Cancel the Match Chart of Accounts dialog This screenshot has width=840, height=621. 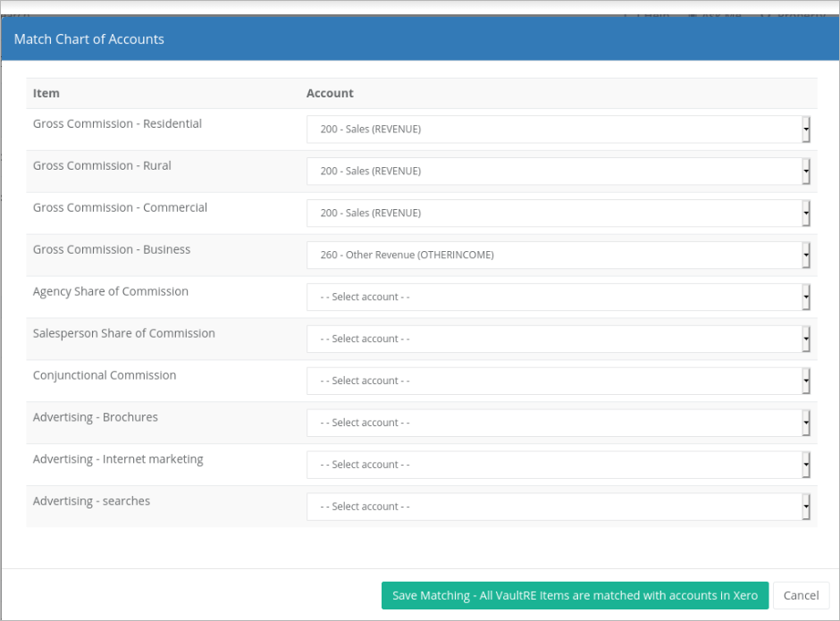click(x=801, y=595)
